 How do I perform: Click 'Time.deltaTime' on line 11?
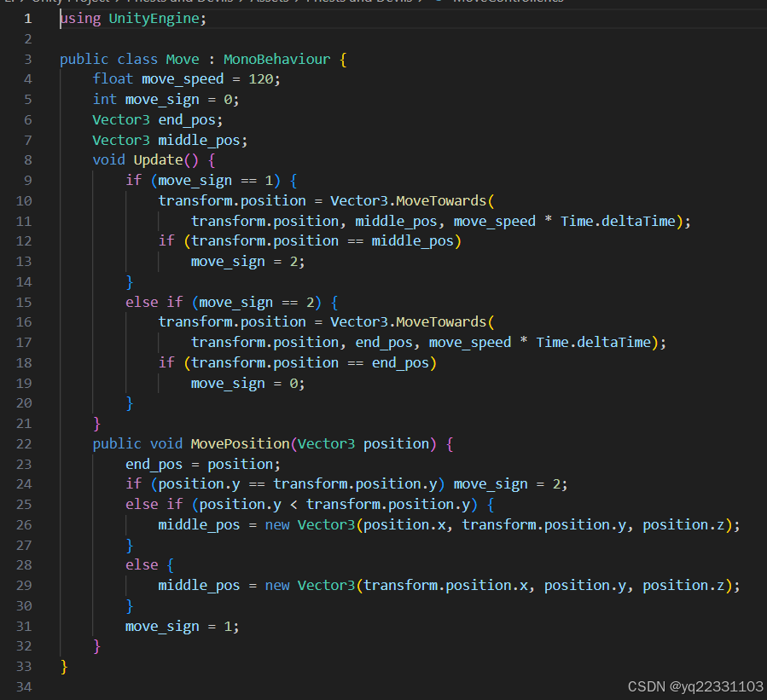(x=618, y=221)
